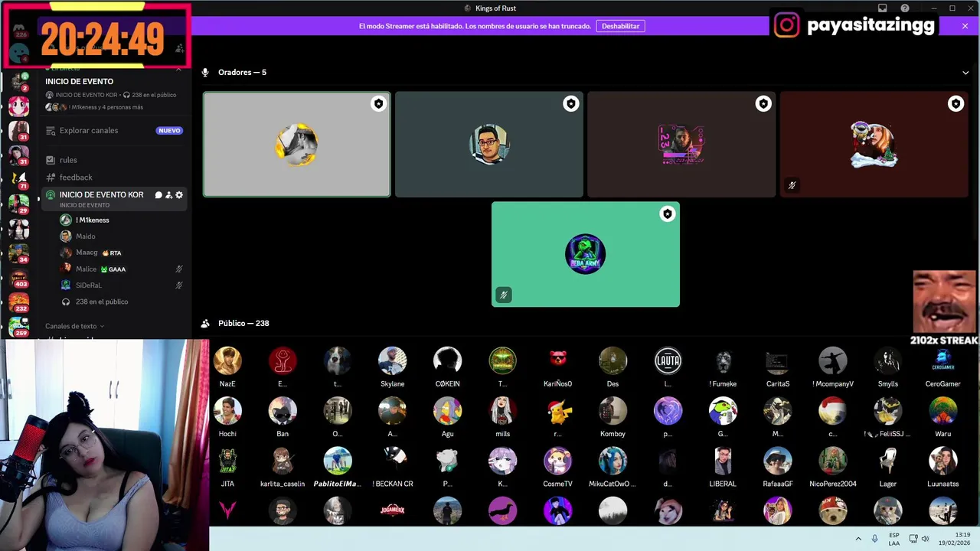Open the taskbar network icon
This screenshot has height=551, width=980.
click(913, 539)
